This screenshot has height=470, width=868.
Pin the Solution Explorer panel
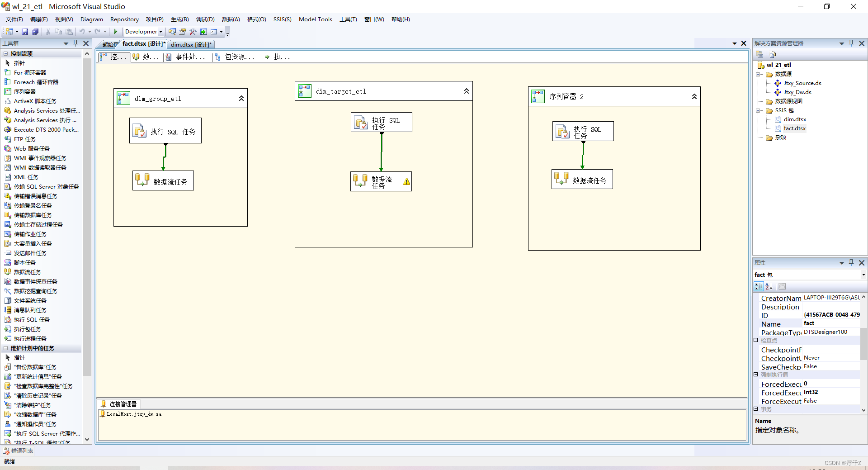pyautogui.click(x=851, y=43)
